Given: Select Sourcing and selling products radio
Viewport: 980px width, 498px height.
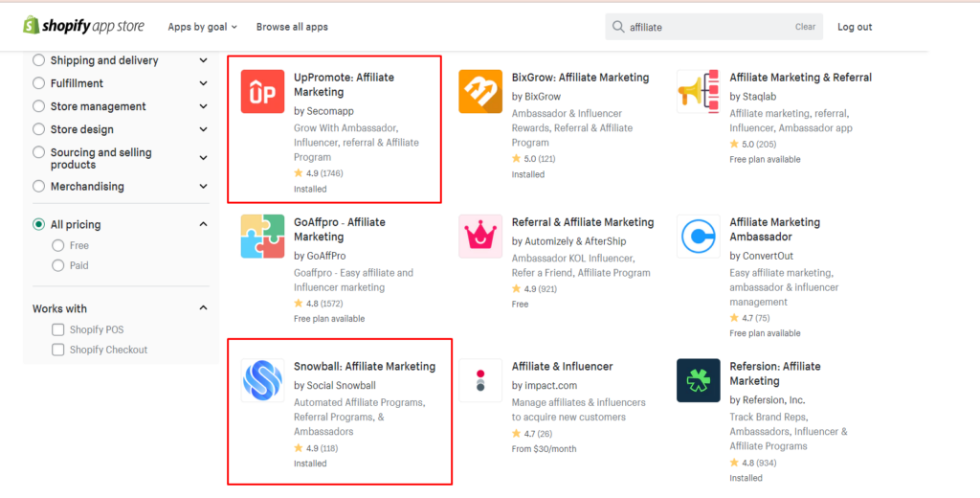Looking at the screenshot, I should (38, 152).
